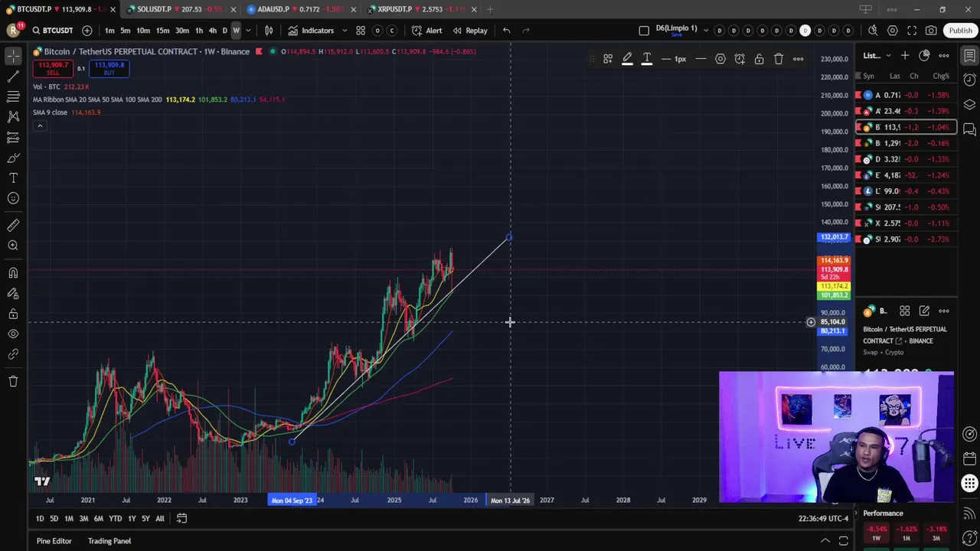Viewport: 980px width, 551px height.
Task: Open indicator templates grid icon
Action: (x=361, y=31)
